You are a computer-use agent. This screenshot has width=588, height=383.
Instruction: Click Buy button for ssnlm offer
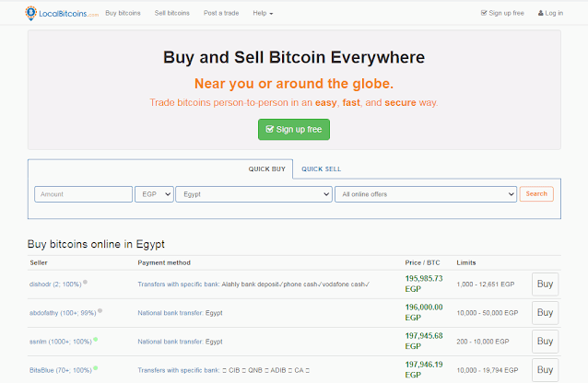[x=546, y=342]
